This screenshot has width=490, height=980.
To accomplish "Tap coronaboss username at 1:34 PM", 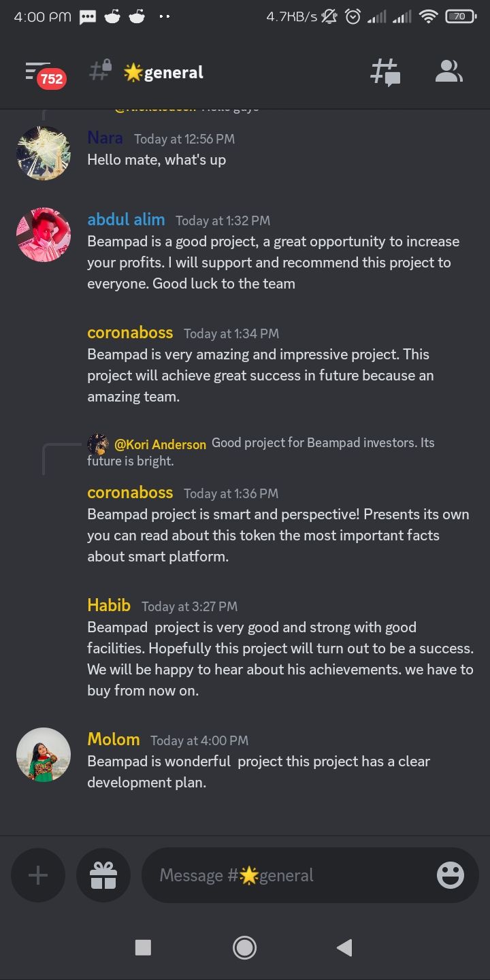I will 130,333.
